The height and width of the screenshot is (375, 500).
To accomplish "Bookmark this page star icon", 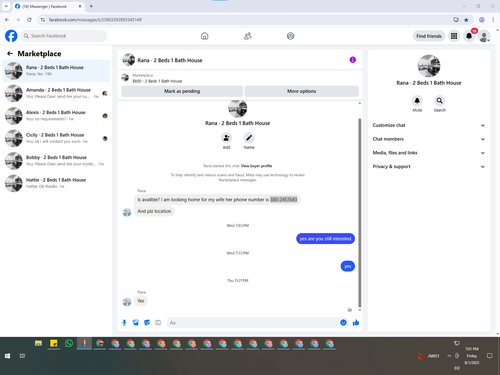I will tap(466, 20).
